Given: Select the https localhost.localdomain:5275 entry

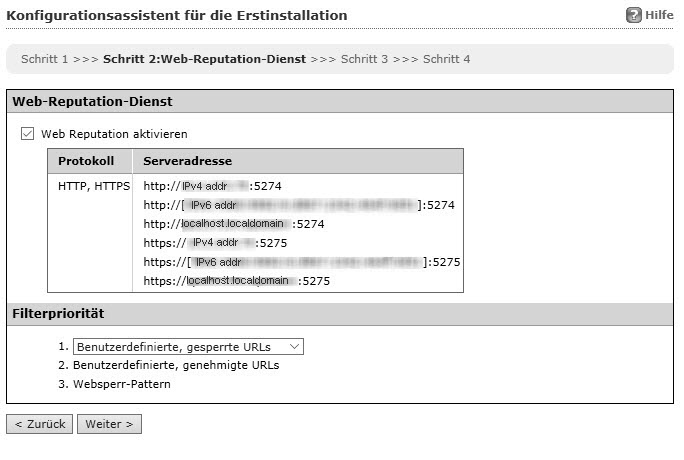Looking at the screenshot, I should (236, 281).
